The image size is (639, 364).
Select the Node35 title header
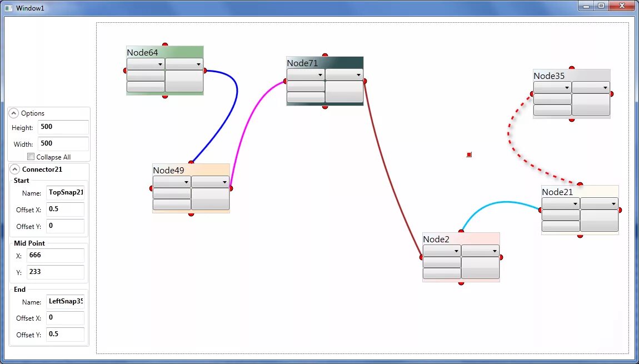(x=572, y=76)
